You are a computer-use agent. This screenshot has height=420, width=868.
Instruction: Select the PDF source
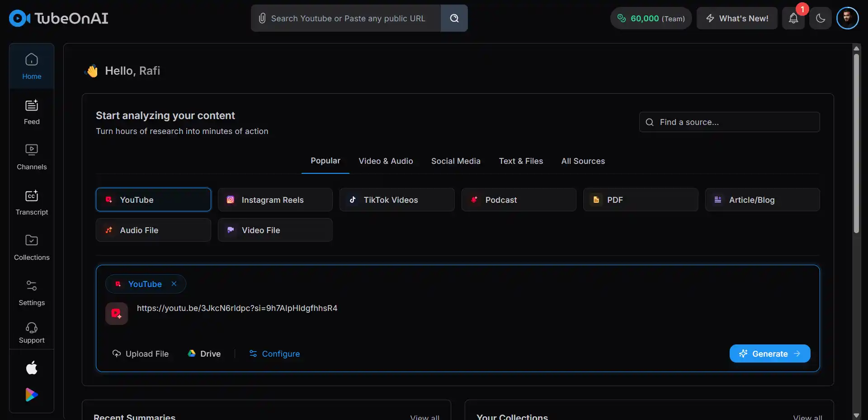[641, 200]
